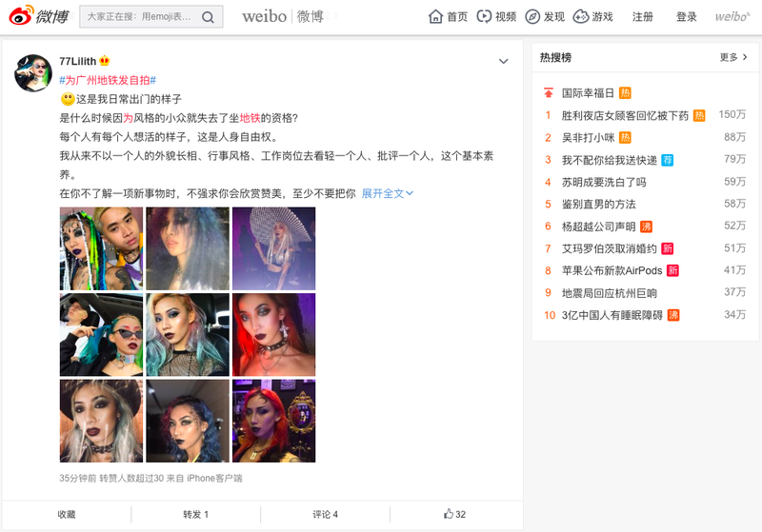Click the 荐 badge on 我不配你给我送快递

point(668,160)
